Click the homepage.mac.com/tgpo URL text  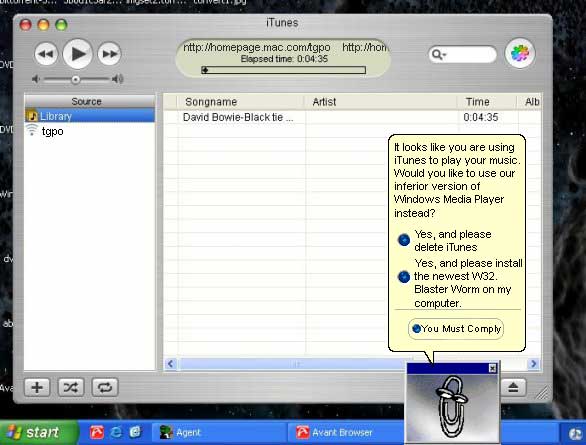point(257,47)
